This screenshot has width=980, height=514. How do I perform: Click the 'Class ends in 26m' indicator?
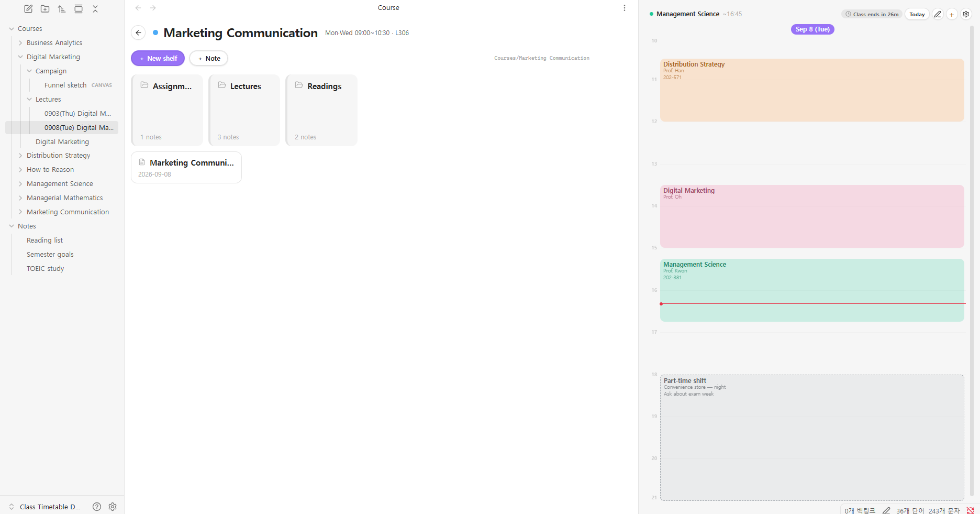point(872,14)
